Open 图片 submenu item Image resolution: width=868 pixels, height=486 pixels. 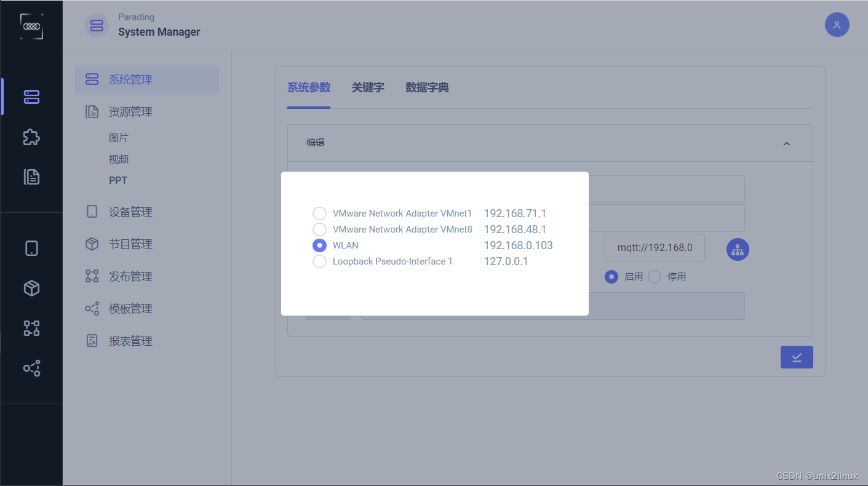point(119,138)
